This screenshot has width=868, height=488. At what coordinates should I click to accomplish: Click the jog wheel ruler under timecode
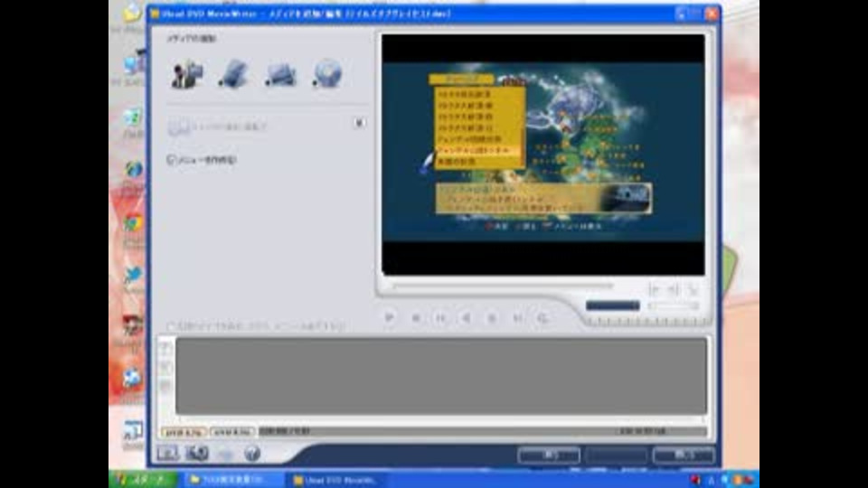648,322
